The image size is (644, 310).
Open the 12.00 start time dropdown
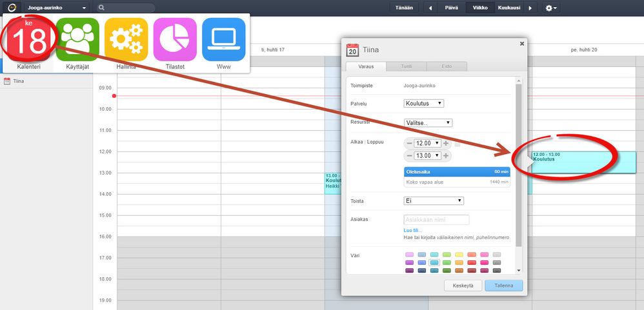(x=428, y=144)
